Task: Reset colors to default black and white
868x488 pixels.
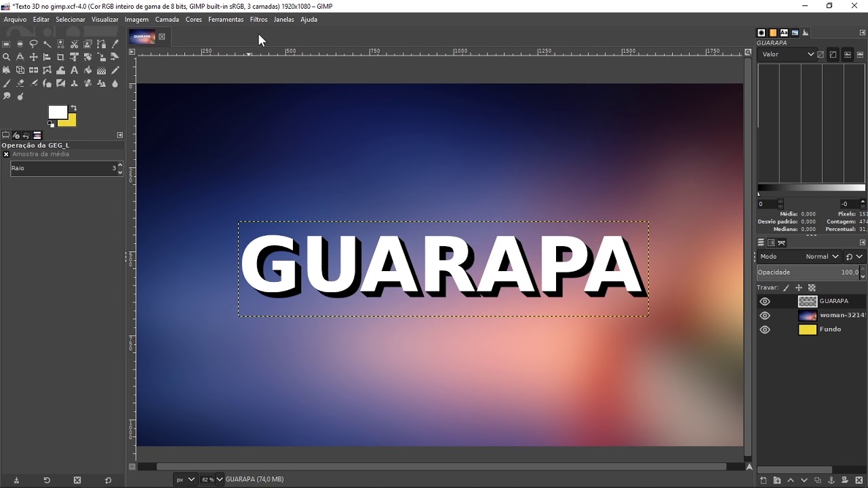Action: pyautogui.click(x=51, y=124)
